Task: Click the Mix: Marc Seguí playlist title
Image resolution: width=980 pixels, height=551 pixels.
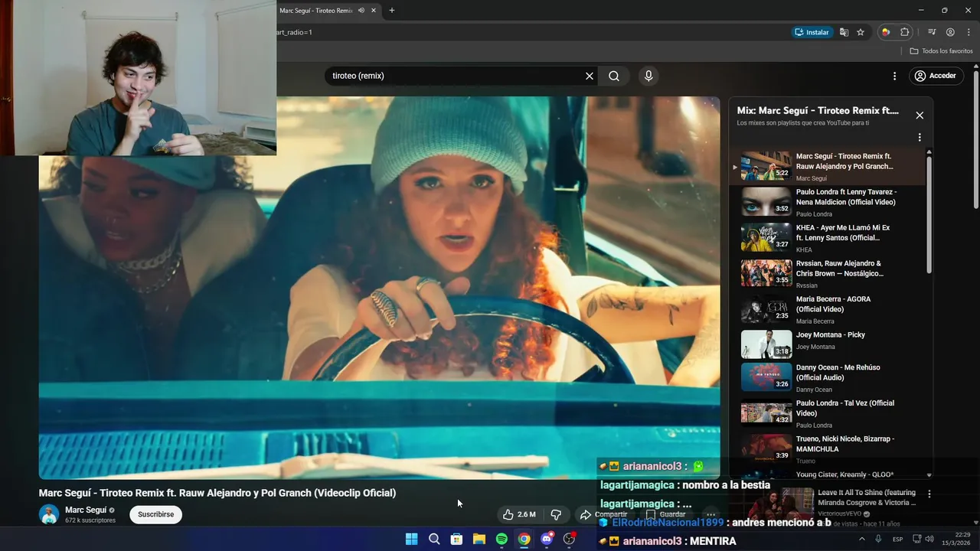Action: coord(818,111)
